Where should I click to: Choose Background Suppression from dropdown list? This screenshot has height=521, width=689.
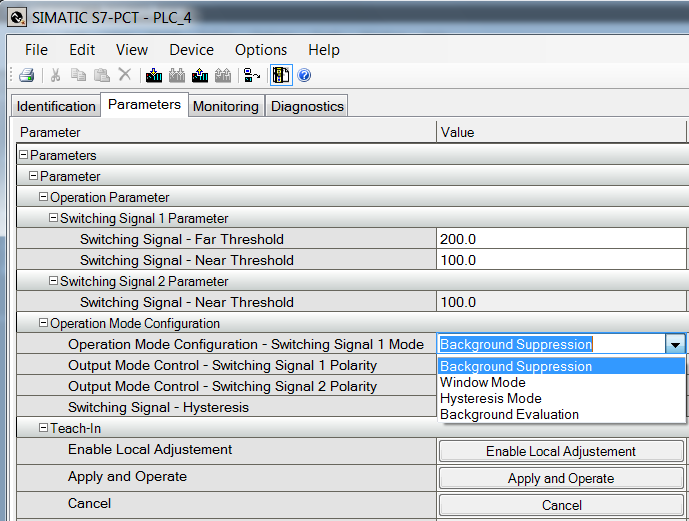[562, 366]
